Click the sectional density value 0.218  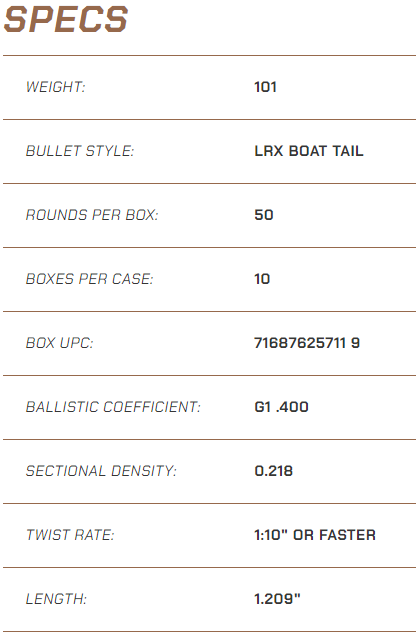274,471
